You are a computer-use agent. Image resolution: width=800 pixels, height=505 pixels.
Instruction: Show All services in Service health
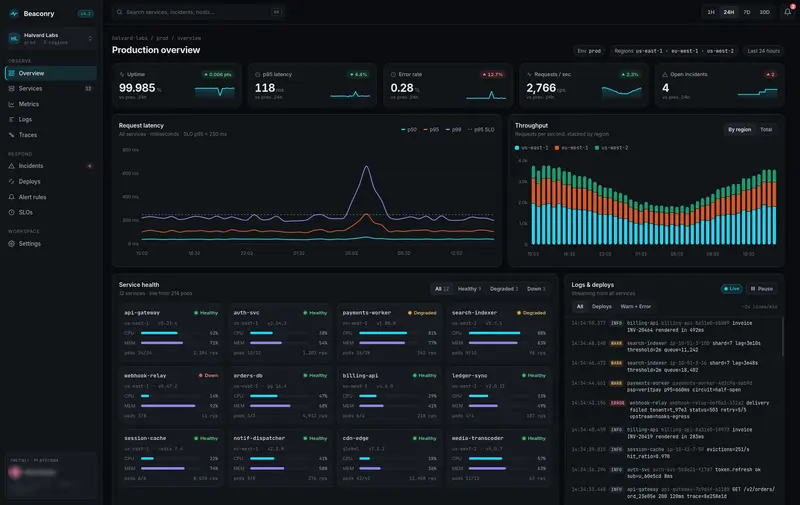[x=442, y=289]
